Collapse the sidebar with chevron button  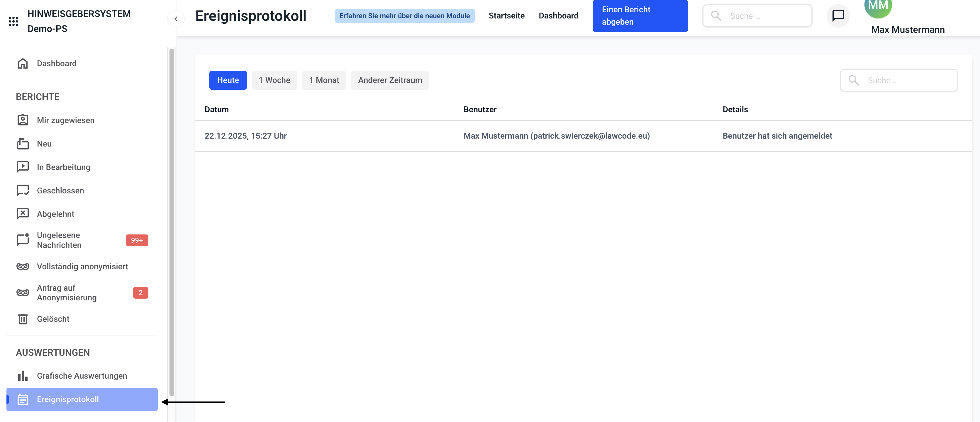tap(176, 19)
